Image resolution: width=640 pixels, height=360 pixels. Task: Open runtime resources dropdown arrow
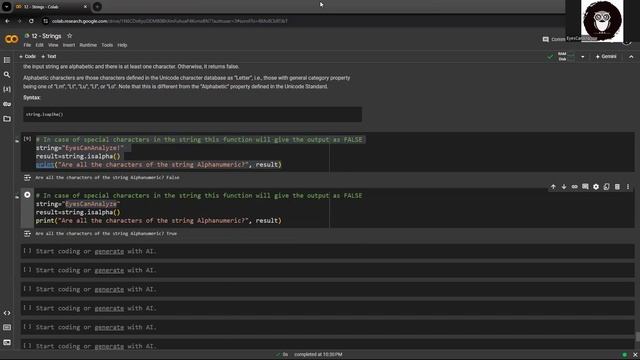[x=582, y=57]
